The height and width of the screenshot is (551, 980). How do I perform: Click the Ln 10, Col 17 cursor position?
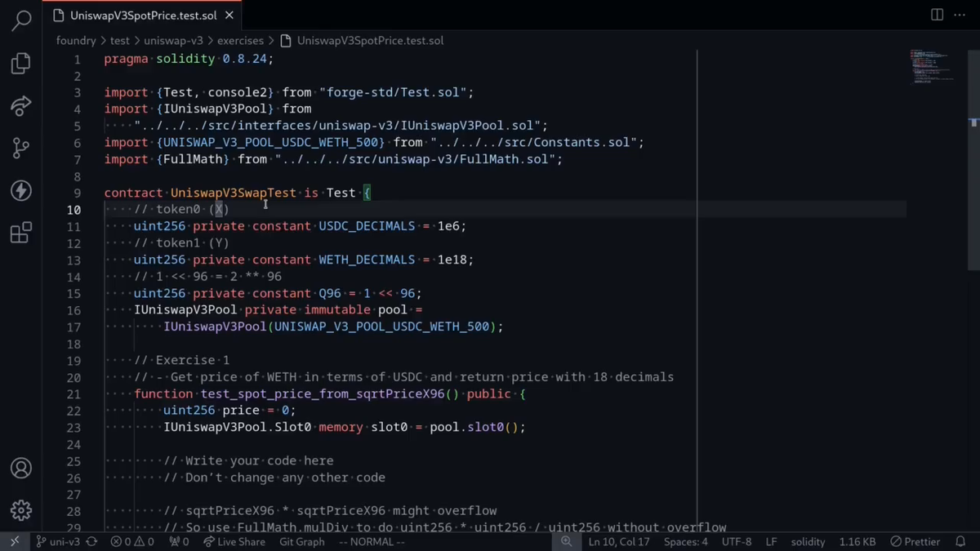click(619, 541)
